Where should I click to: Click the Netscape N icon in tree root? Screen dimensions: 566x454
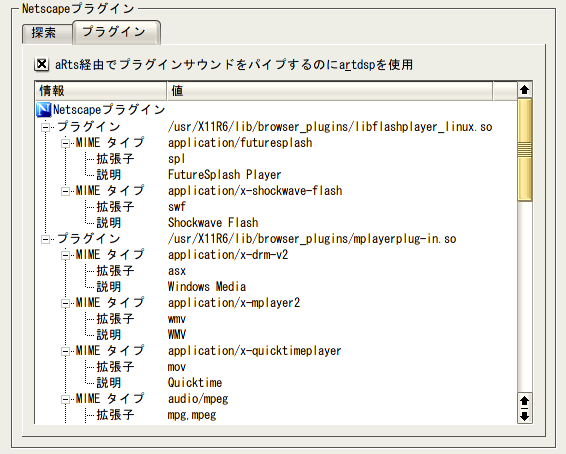click(44, 110)
